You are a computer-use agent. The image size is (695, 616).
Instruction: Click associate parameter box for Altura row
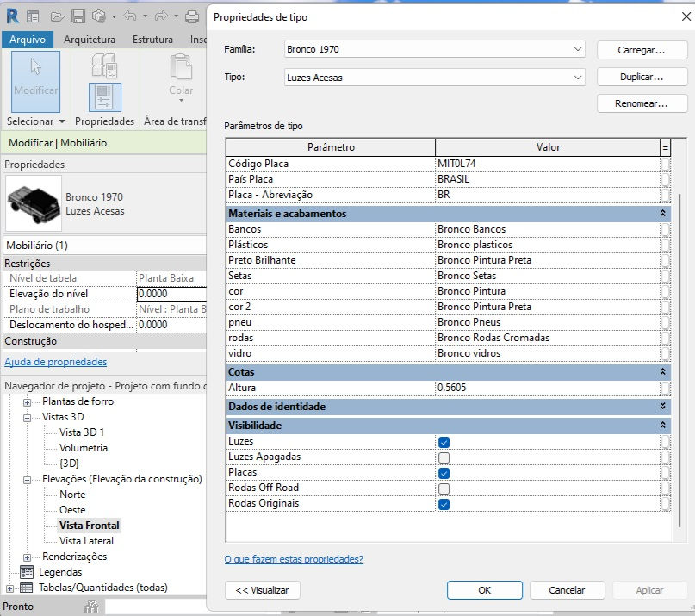(665, 388)
